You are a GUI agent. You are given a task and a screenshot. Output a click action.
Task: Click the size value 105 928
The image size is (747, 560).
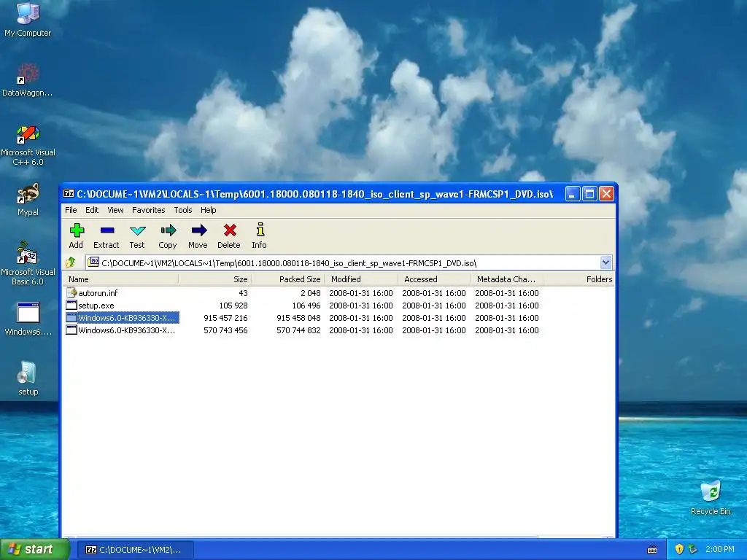[233, 306]
